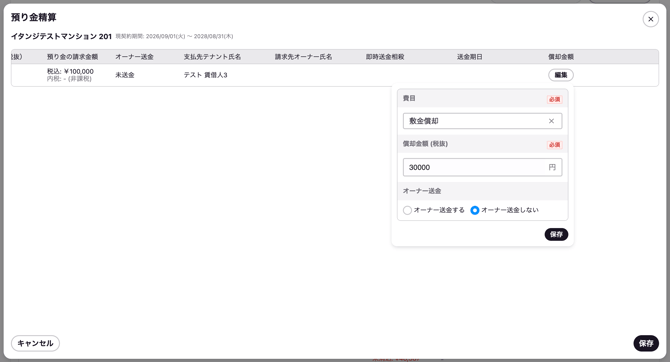Click the オーナー送金 column header
This screenshot has height=362, width=670.
(x=134, y=57)
